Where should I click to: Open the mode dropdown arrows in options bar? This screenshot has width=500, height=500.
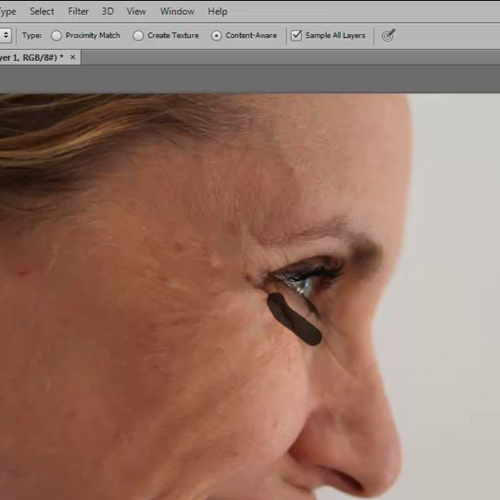click(6, 35)
